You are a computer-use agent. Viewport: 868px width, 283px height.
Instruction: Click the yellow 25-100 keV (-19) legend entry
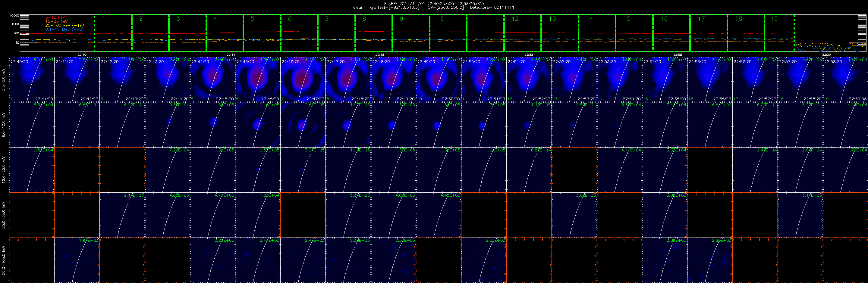65,25
